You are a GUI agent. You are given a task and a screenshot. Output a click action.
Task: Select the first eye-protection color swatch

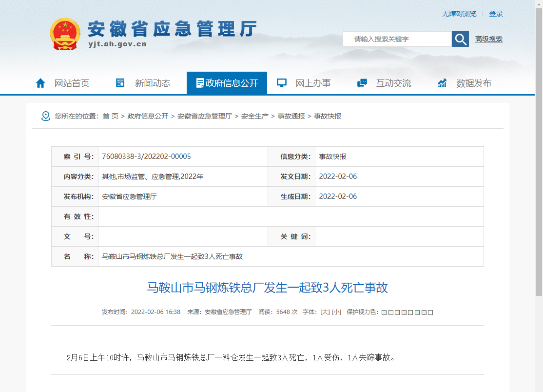[384, 313]
